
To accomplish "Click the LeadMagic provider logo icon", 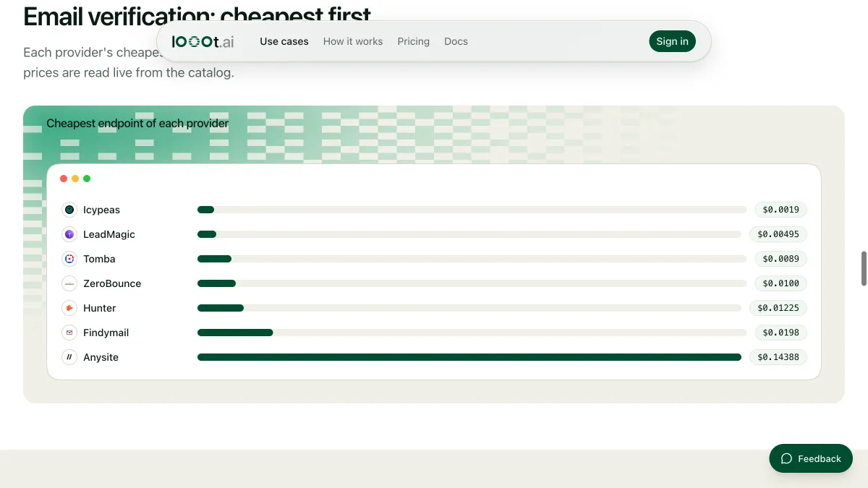I will click(x=69, y=234).
